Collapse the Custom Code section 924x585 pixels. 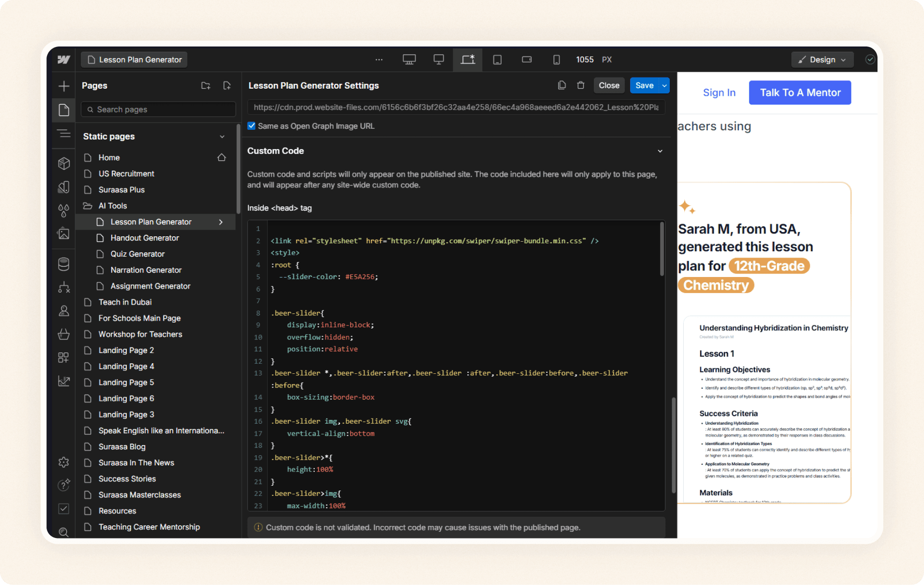point(660,151)
